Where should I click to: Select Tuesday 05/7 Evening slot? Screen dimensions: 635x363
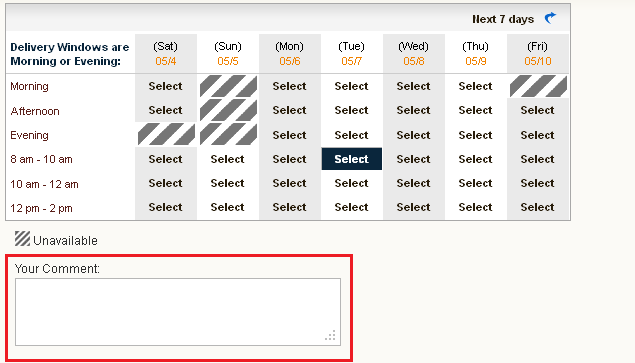pyautogui.click(x=352, y=135)
